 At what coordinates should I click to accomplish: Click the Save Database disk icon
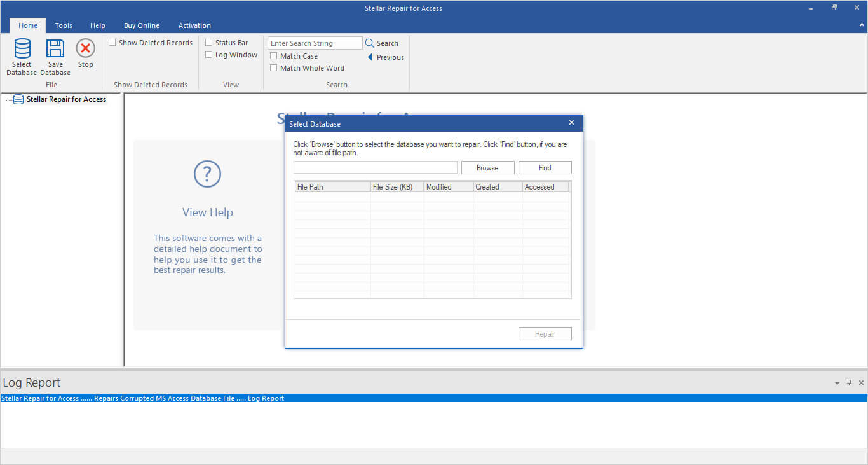[55, 49]
